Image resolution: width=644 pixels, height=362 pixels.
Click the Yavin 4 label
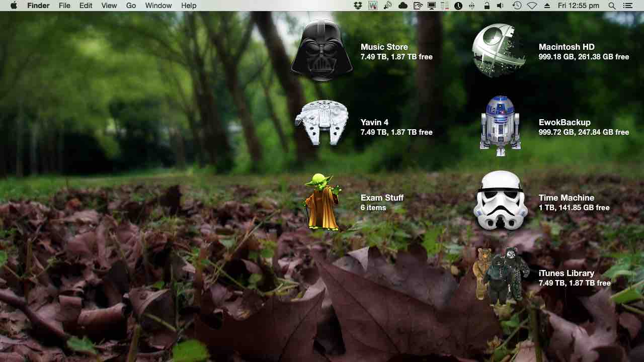pyautogui.click(x=374, y=122)
